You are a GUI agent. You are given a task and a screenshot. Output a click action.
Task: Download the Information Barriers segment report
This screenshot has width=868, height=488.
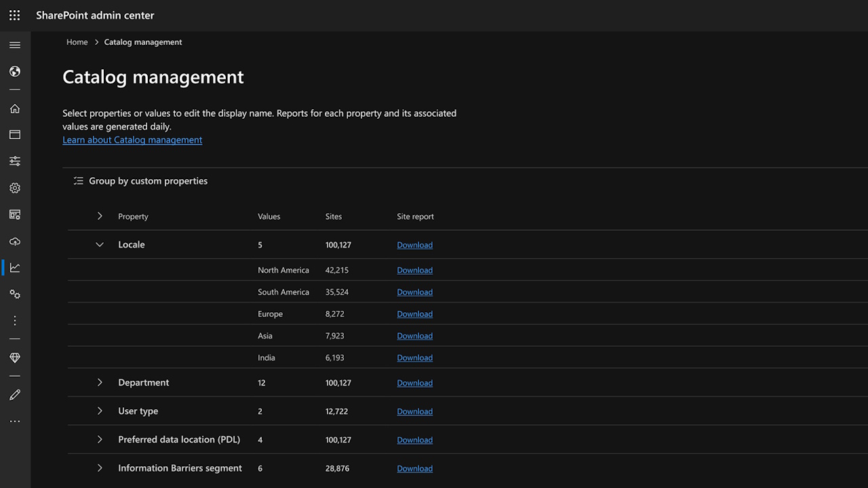pyautogui.click(x=414, y=468)
